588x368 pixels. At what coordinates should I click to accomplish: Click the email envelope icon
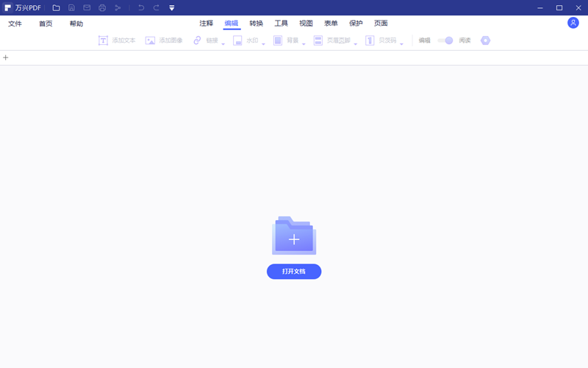(x=87, y=8)
